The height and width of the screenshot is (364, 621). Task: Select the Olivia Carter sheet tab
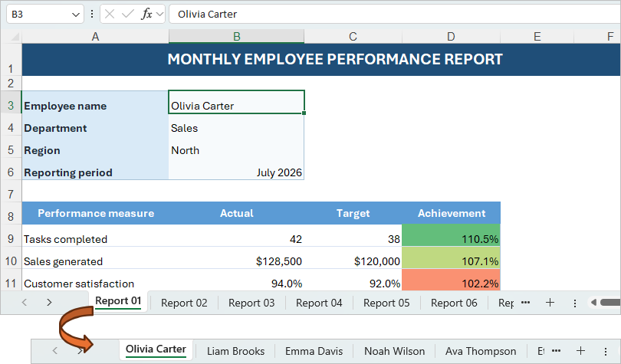[156, 349]
